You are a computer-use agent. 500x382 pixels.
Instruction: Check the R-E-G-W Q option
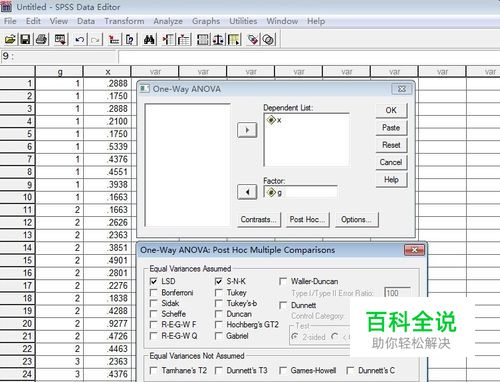click(x=154, y=336)
